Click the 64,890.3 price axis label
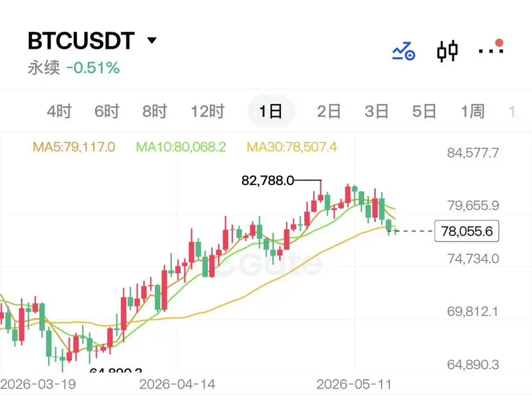Viewport: 532px width, 402px height. point(473,365)
